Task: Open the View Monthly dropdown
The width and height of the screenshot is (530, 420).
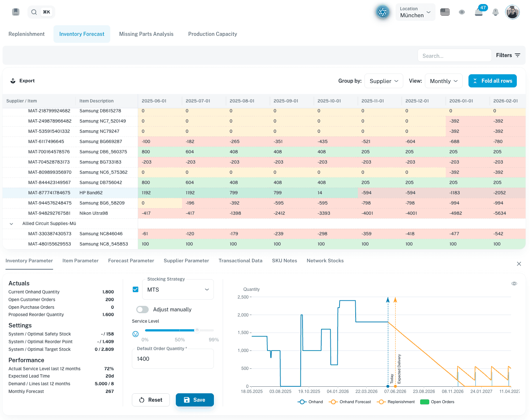Action: [x=444, y=81]
